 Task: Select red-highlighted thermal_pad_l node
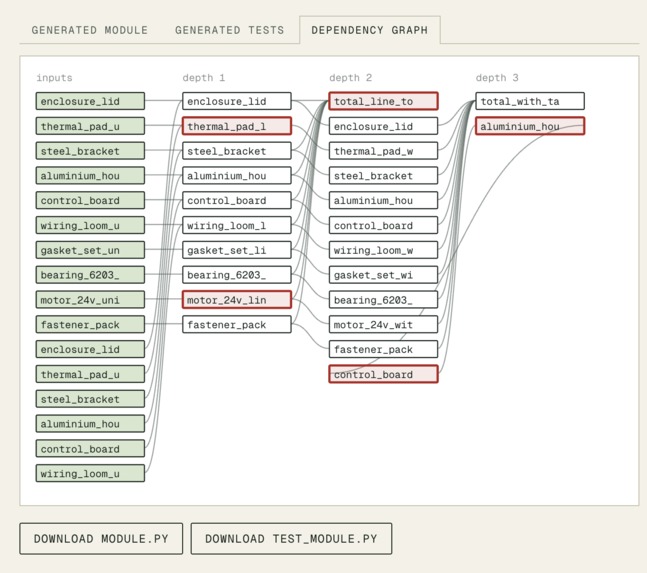pos(237,126)
